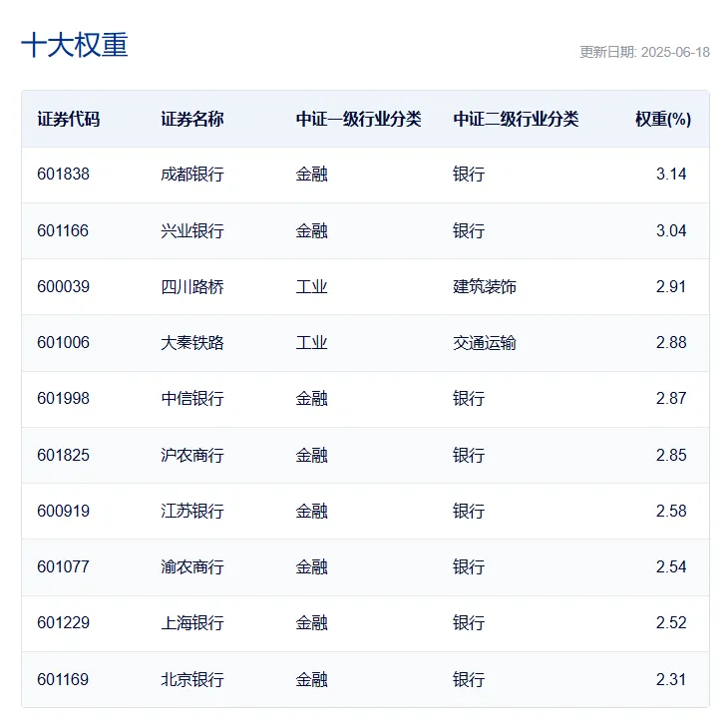Click the 更新日期 2025-06-18 label
The width and height of the screenshot is (728, 727).
tap(644, 52)
